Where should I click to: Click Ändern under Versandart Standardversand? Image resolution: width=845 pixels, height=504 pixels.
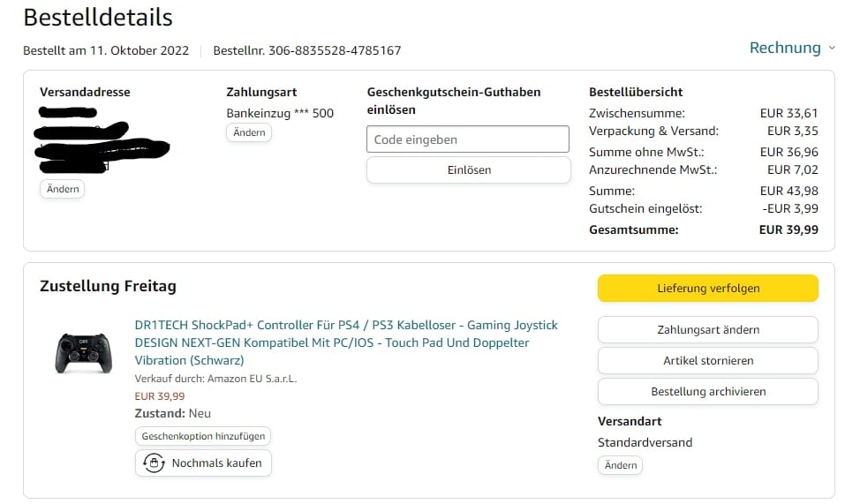coord(620,465)
